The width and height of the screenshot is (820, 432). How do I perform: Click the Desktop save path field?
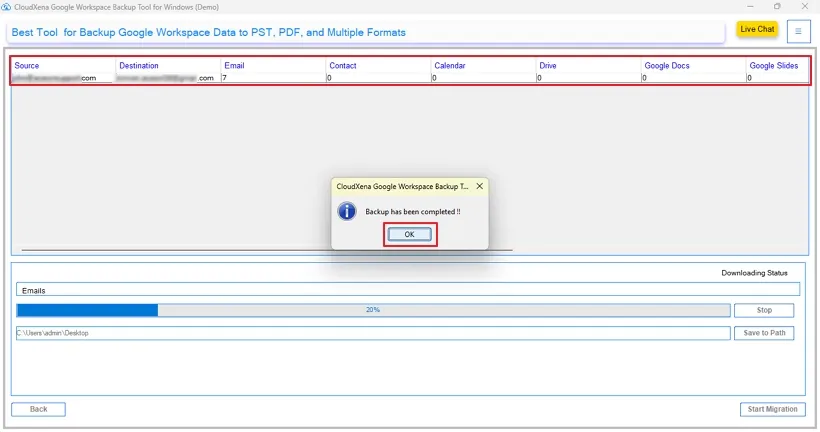coord(372,333)
